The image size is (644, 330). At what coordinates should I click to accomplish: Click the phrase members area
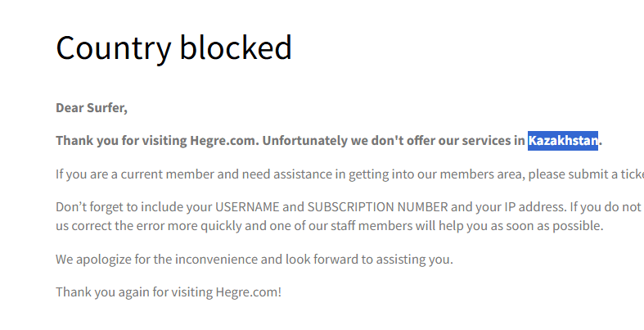click(x=454, y=174)
